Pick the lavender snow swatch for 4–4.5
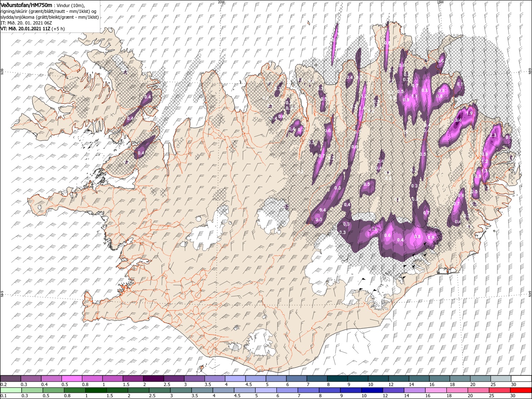The width and height of the screenshot is (532, 399). pos(235,379)
